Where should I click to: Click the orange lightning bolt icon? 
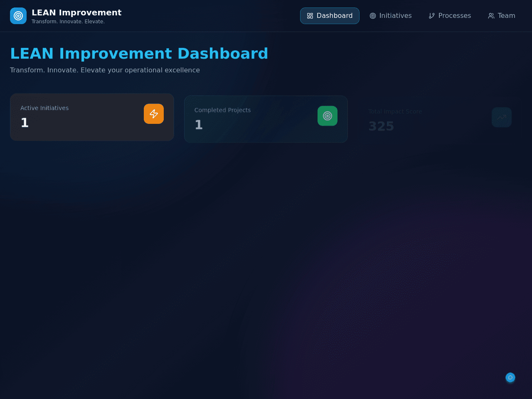point(154,114)
